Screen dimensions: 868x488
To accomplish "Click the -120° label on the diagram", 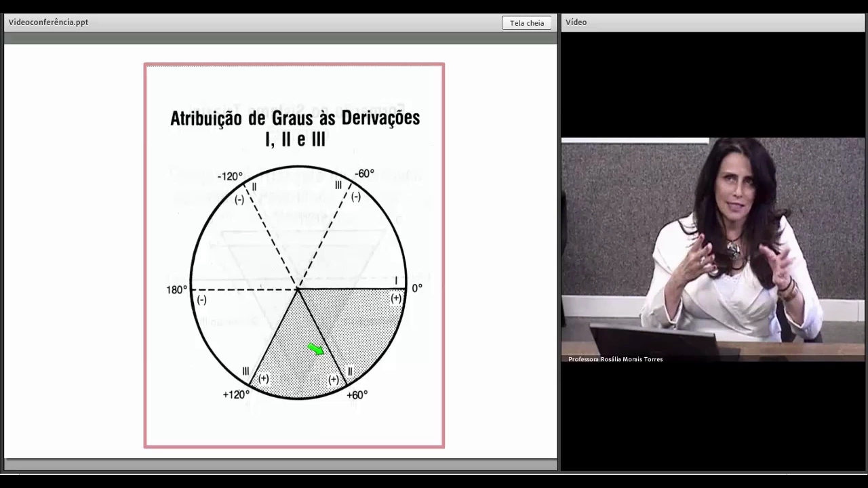I will tap(230, 176).
